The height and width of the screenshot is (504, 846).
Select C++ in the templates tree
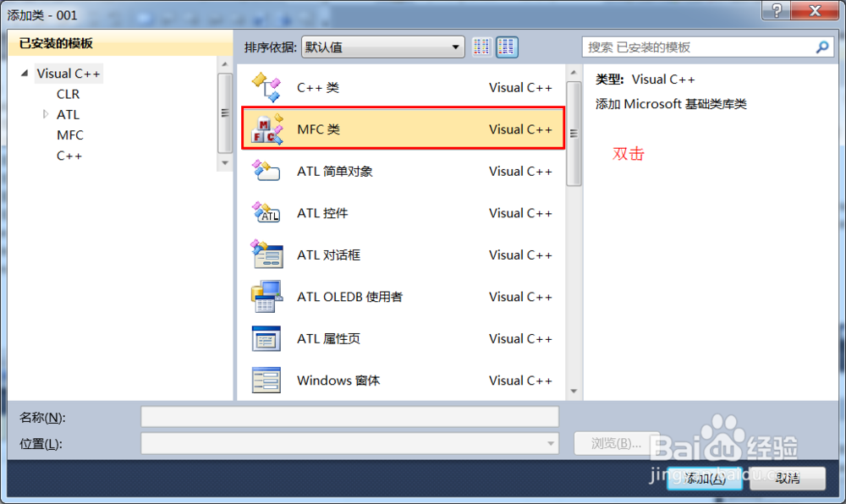point(69,156)
